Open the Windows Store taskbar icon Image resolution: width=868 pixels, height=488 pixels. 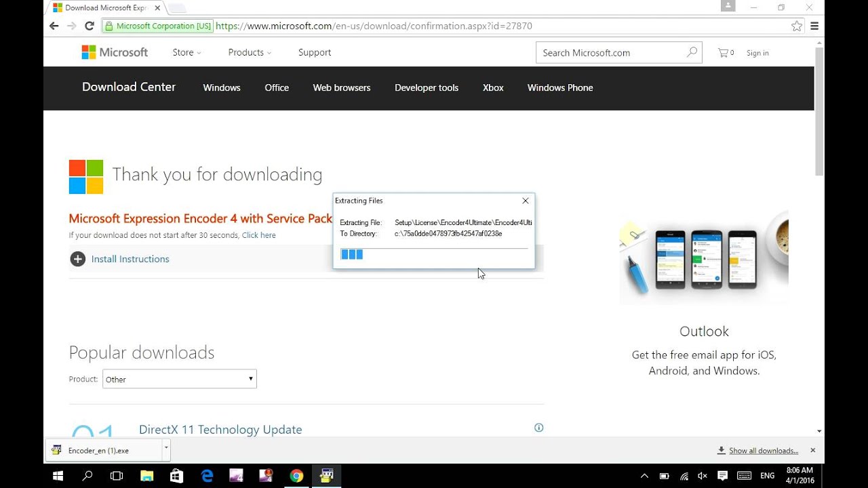coord(177,476)
